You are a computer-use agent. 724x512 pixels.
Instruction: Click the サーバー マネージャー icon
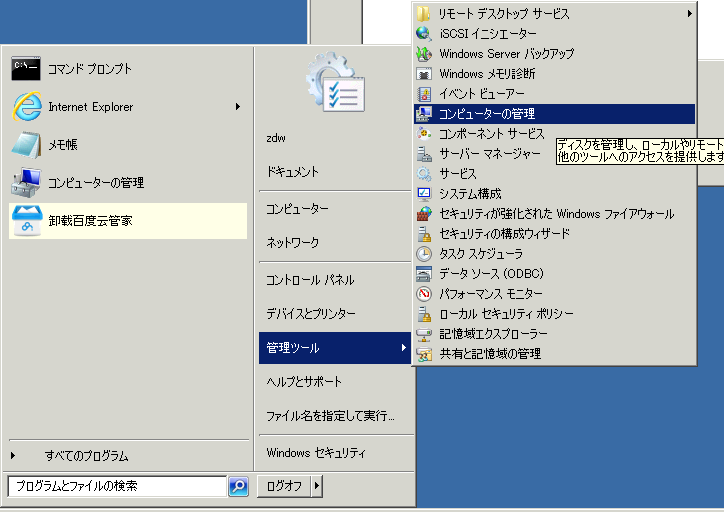tap(423, 154)
